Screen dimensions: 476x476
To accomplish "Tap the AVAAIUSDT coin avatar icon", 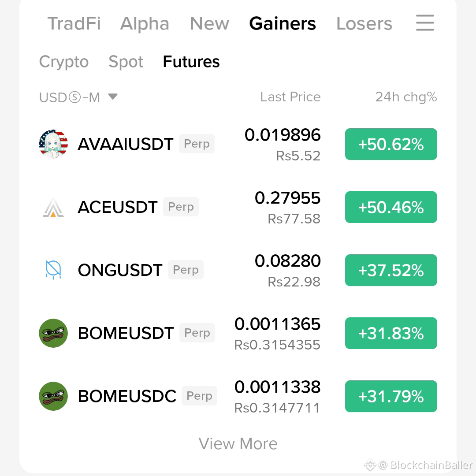I will point(53,144).
